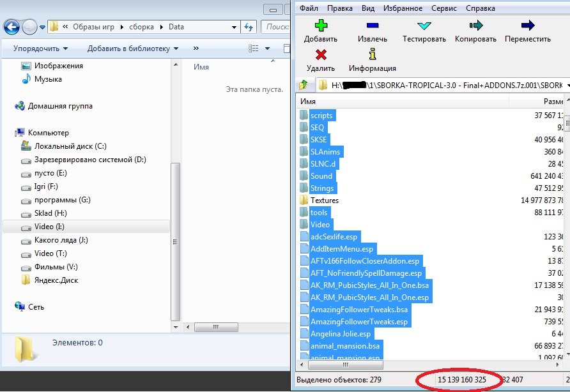
Task: Sort by the Имя column in 7-Zip
Action: coord(403,102)
